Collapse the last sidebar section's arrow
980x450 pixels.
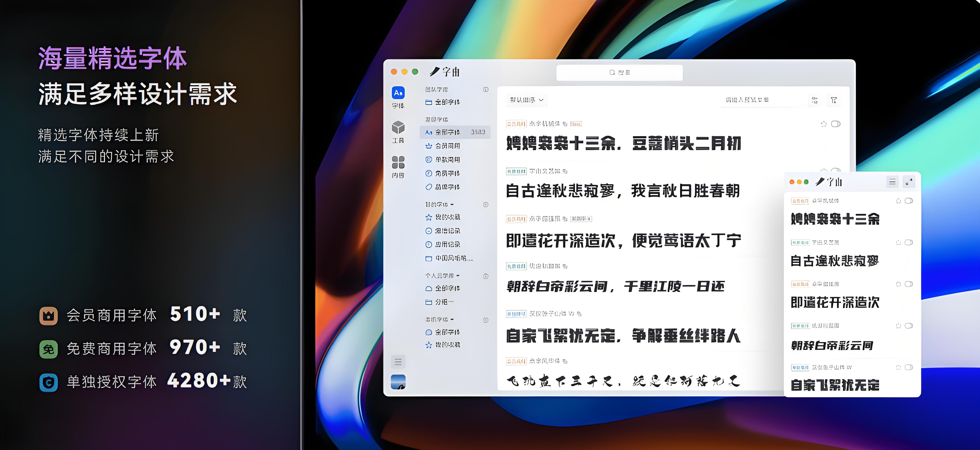coord(452,319)
